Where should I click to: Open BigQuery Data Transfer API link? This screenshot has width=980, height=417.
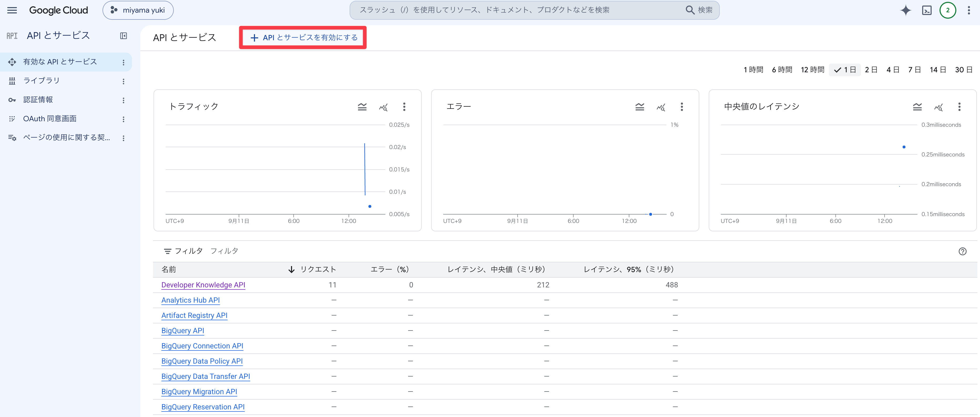pos(205,376)
